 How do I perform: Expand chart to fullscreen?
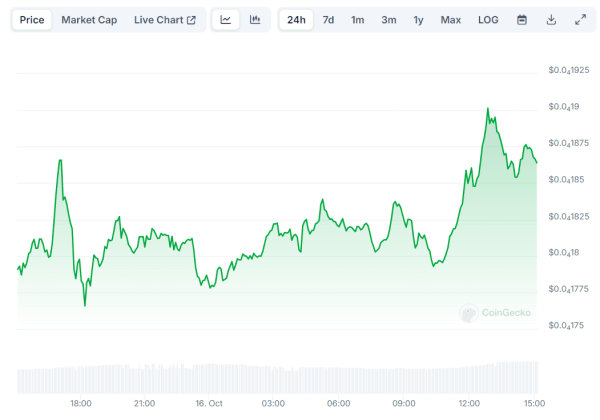tap(580, 20)
